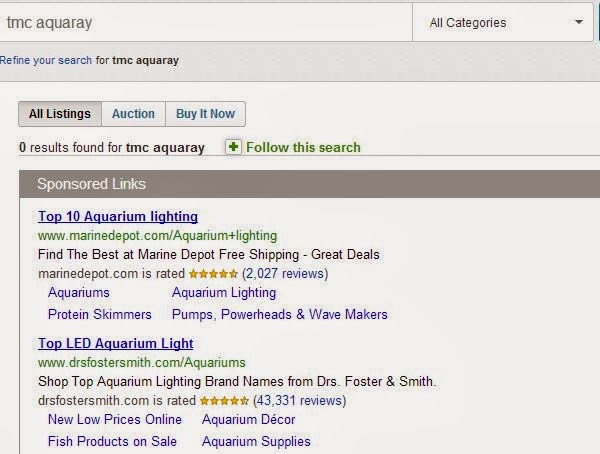600x454 pixels.
Task: Click the All Categories dropdown arrow
Action: [x=579, y=22]
